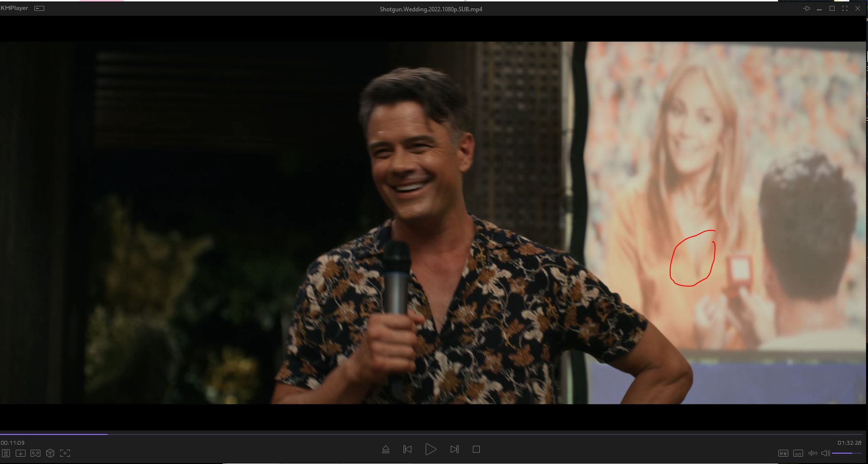The height and width of the screenshot is (464, 868).
Task: Open the audio waveform equalizer icon
Action: [812, 453]
